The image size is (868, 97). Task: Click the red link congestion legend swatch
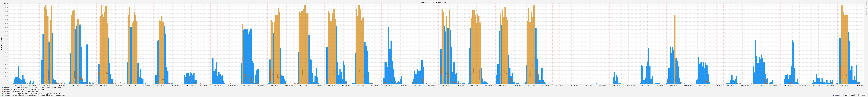point(2,91)
